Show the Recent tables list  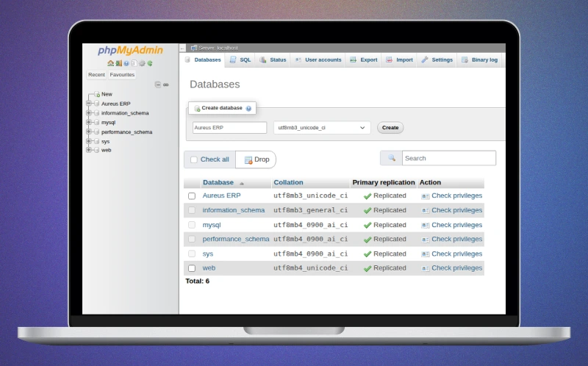[96, 75]
